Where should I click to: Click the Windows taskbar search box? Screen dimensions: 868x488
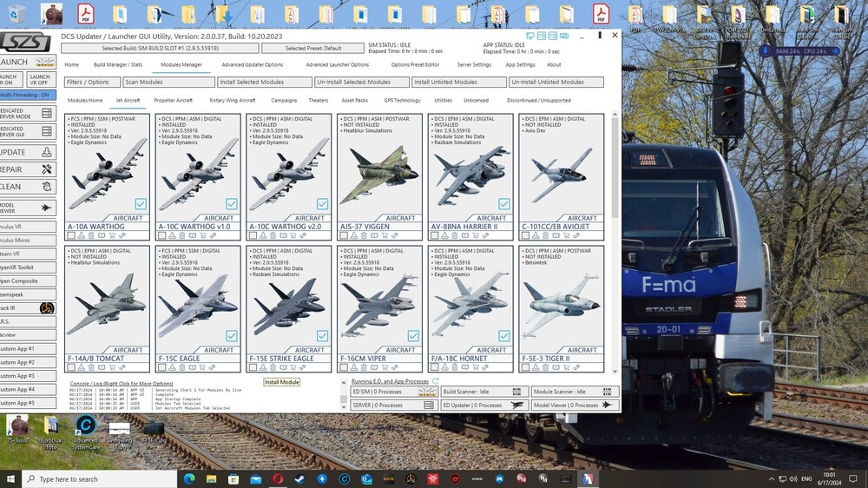[x=99, y=478]
